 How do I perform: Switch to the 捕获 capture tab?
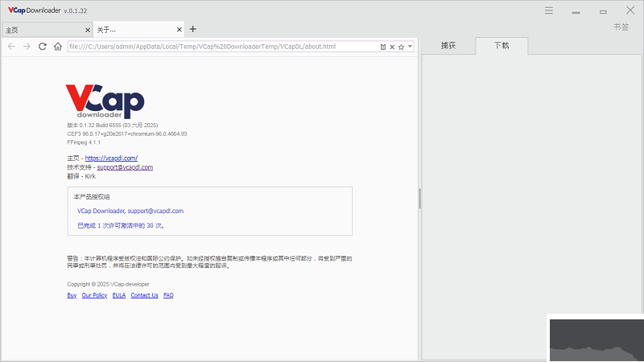448,46
